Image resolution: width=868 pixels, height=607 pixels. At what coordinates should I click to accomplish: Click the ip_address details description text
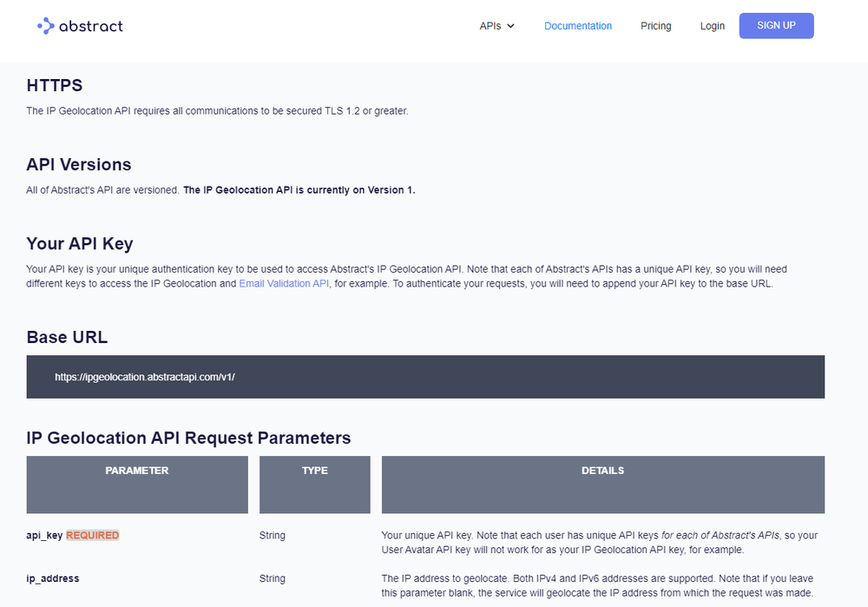[x=597, y=586]
